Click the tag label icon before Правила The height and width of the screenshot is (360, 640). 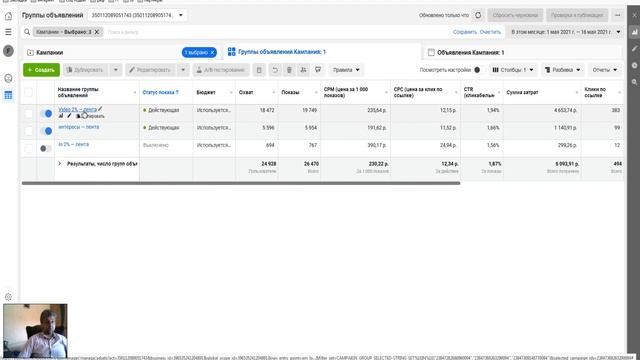point(318,70)
